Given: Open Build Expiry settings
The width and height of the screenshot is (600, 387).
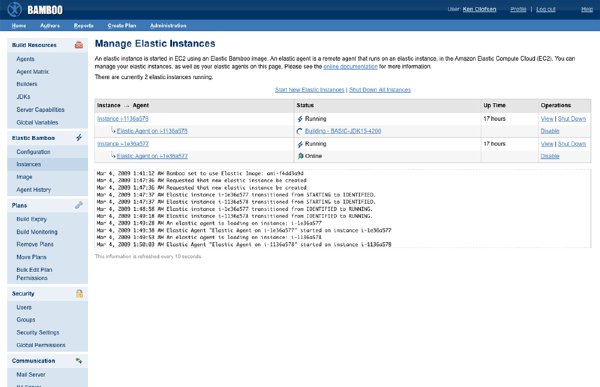Looking at the screenshot, I should 31,219.
